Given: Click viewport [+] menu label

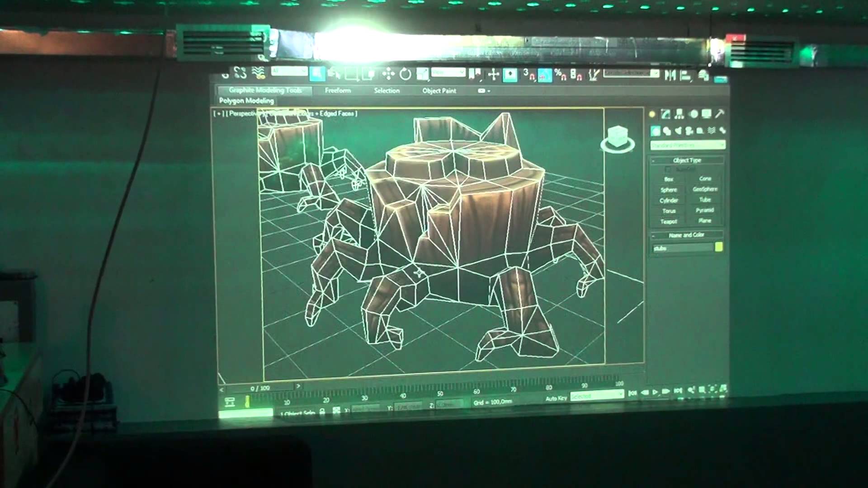Looking at the screenshot, I should [219, 113].
